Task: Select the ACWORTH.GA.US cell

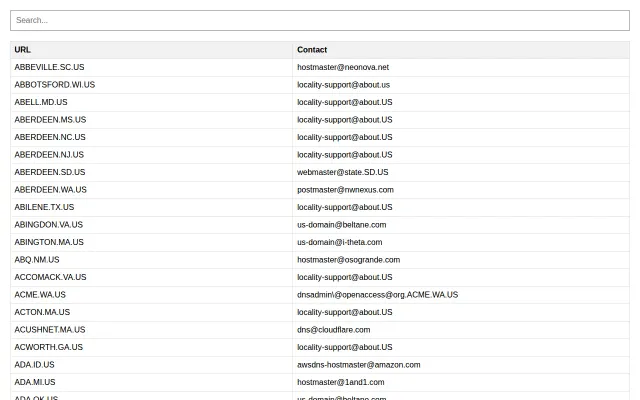Action: tap(151, 348)
